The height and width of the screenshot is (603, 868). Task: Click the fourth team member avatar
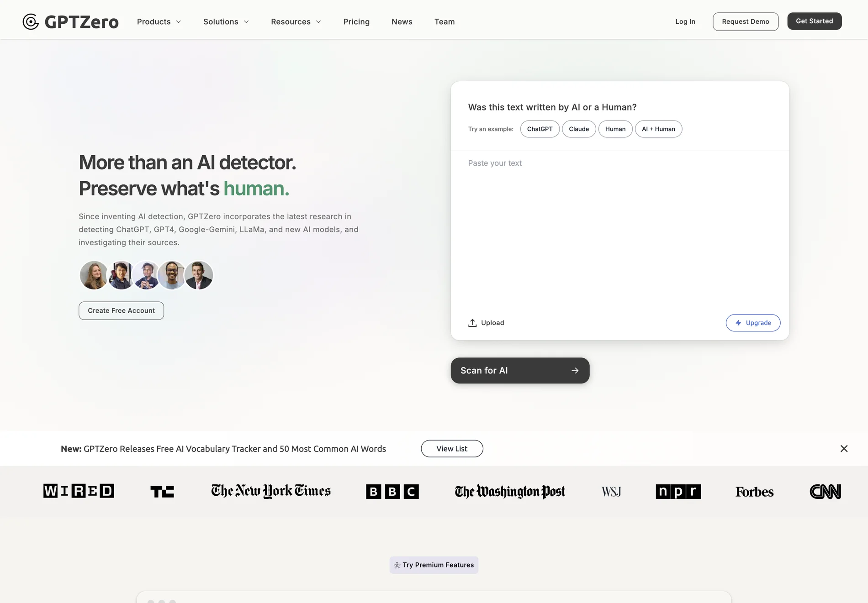pyautogui.click(x=172, y=275)
